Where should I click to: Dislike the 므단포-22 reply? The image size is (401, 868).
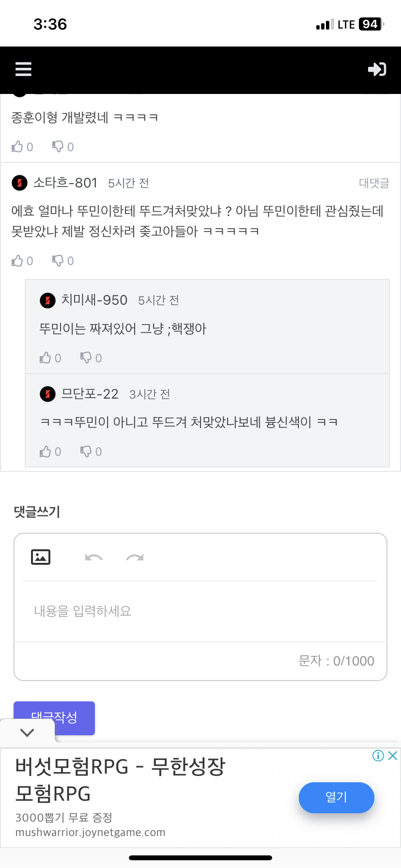tap(86, 451)
